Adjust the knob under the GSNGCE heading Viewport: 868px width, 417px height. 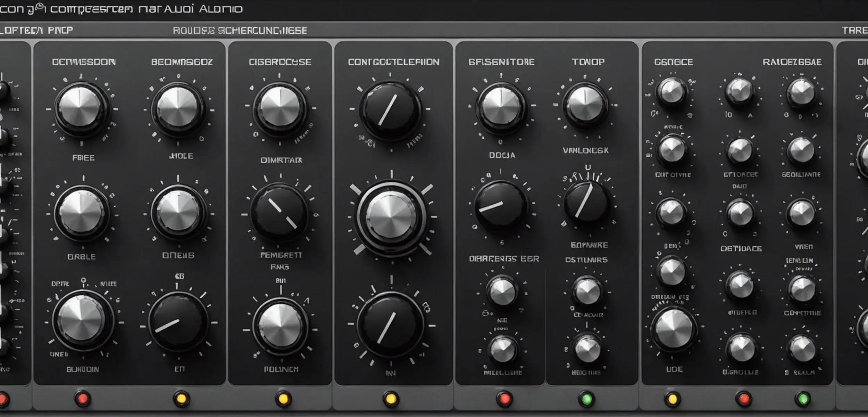pyautogui.click(x=672, y=91)
